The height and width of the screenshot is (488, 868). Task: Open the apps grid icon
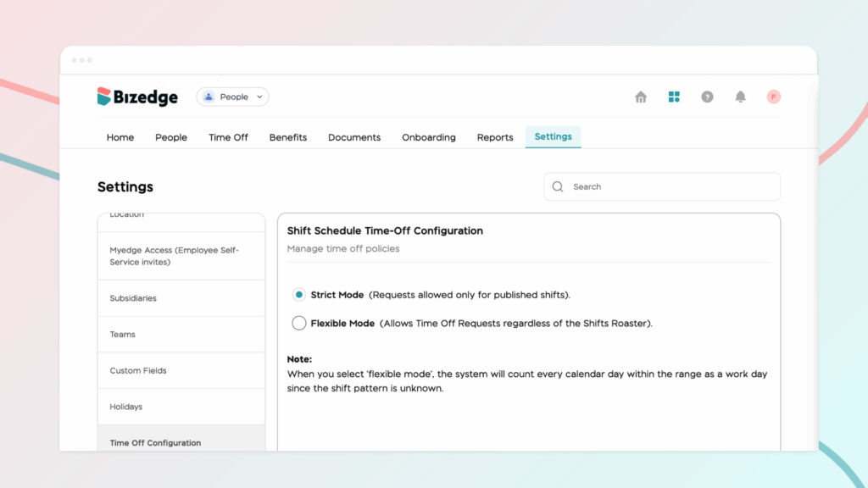click(x=674, y=97)
